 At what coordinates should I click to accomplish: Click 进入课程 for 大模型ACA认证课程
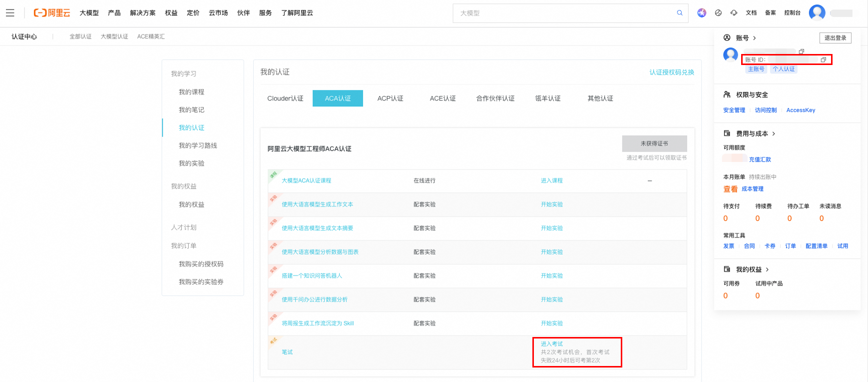click(x=552, y=180)
